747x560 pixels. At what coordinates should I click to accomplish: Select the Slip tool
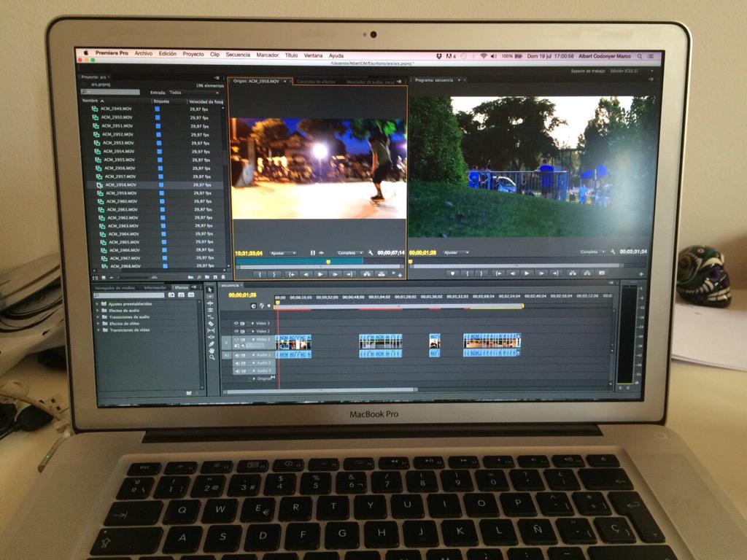click(211, 330)
